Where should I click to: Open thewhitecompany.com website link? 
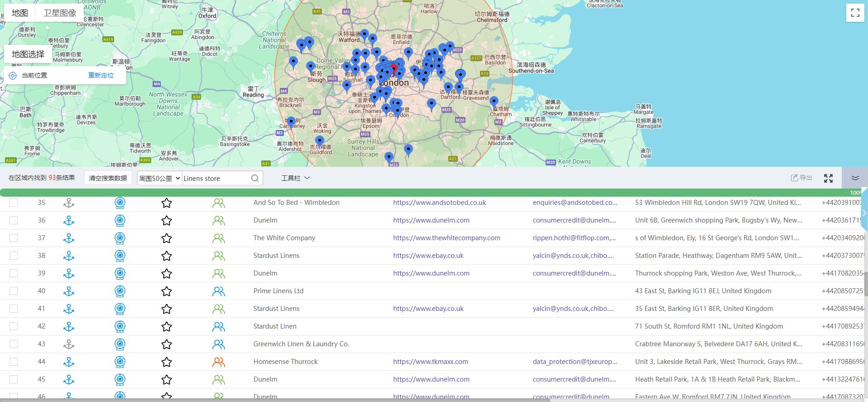(x=446, y=238)
